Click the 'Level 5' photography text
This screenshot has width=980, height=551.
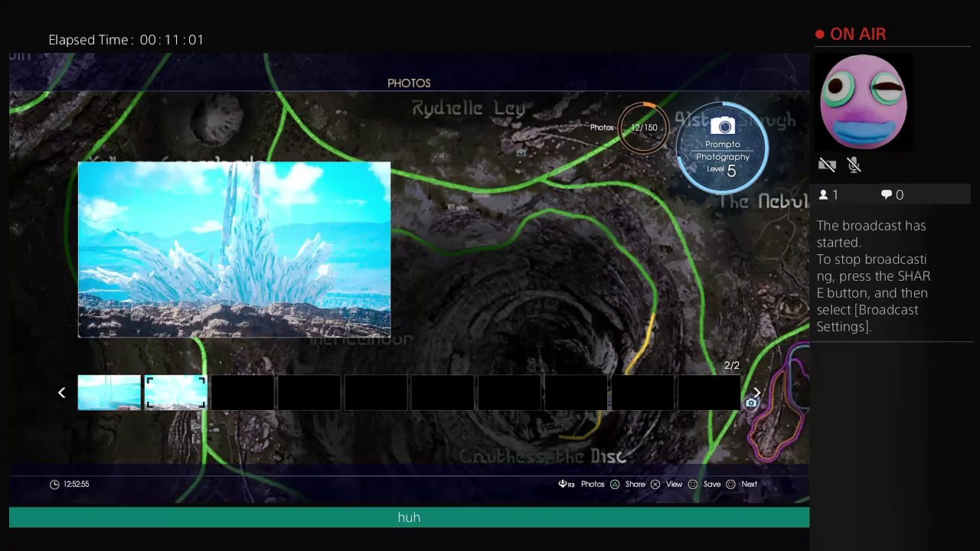(x=722, y=170)
